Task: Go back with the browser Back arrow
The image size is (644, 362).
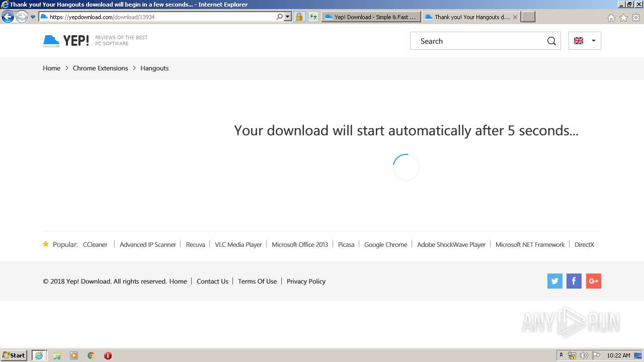Action: (x=8, y=17)
